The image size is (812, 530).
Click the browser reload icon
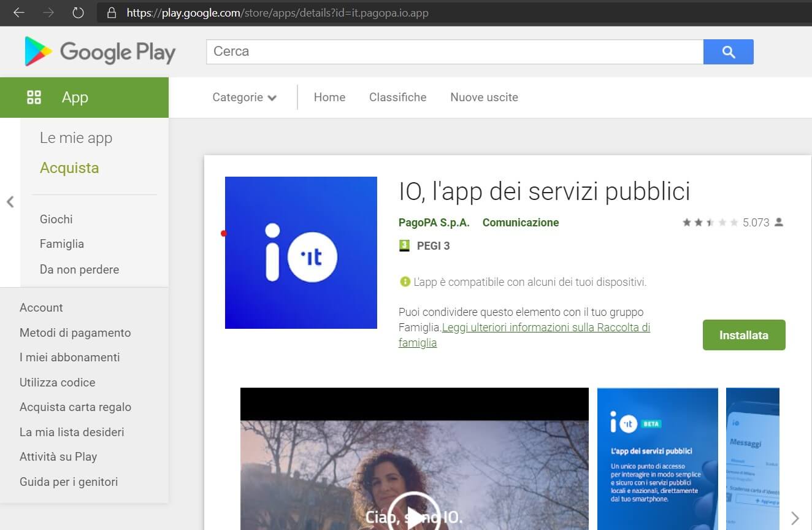[78, 13]
